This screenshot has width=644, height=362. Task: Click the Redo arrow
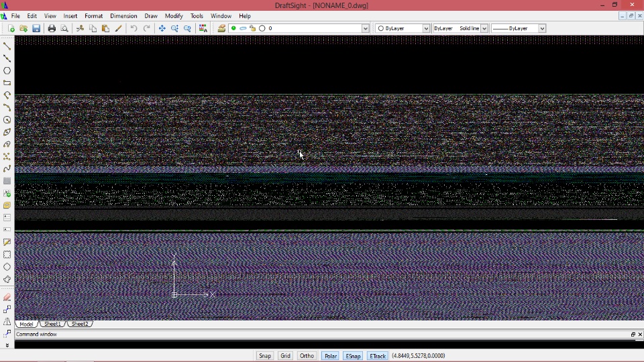147,28
